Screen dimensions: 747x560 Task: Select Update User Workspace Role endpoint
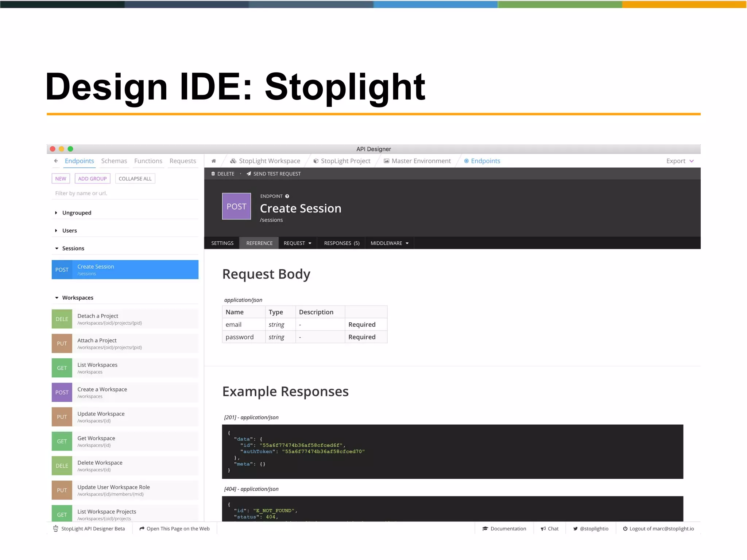[125, 490]
